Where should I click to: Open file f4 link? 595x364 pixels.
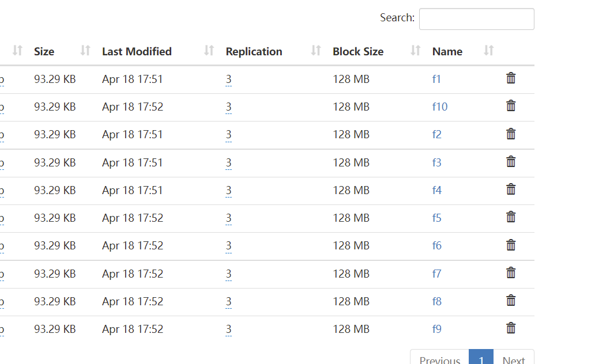[x=436, y=190]
